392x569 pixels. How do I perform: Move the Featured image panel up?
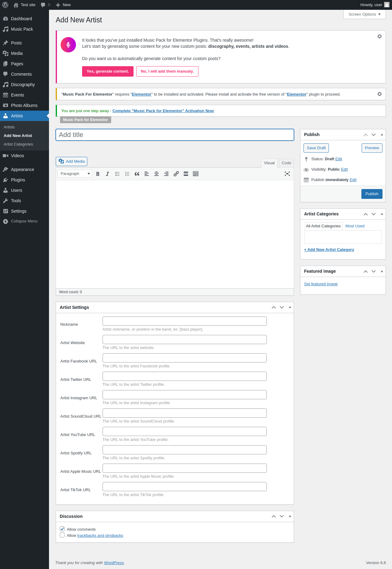[366, 271]
